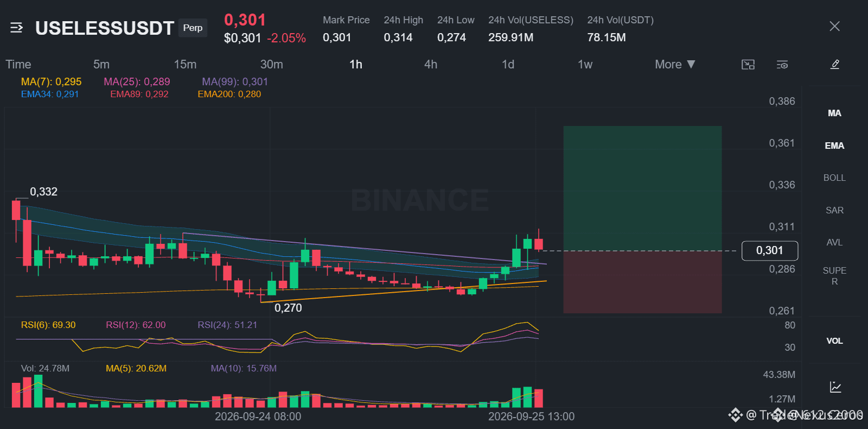The height and width of the screenshot is (429, 868).
Task: Switch to the 1d timeframe
Action: point(508,65)
